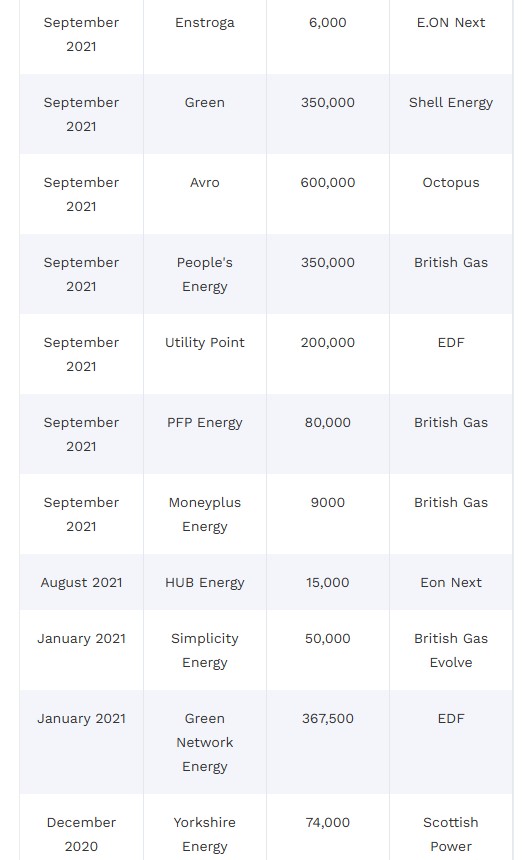
Task: Select the August 2021 date cell
Action: [x=81, y=582]
